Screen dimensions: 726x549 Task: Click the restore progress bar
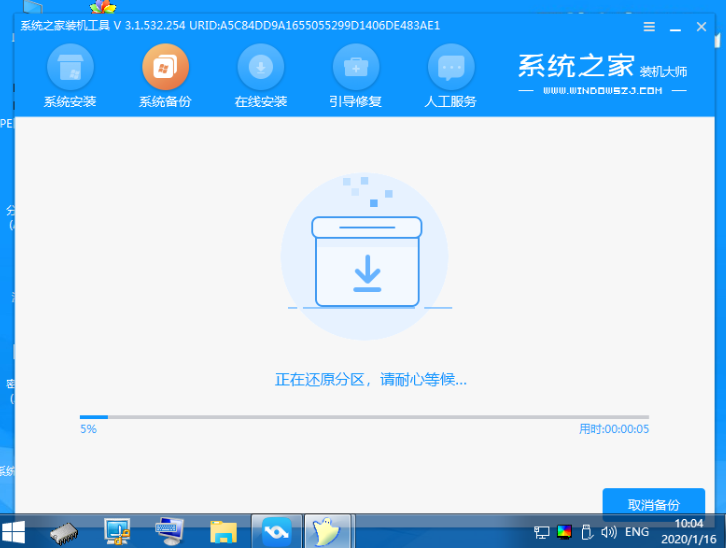click(x=364, y=417)
